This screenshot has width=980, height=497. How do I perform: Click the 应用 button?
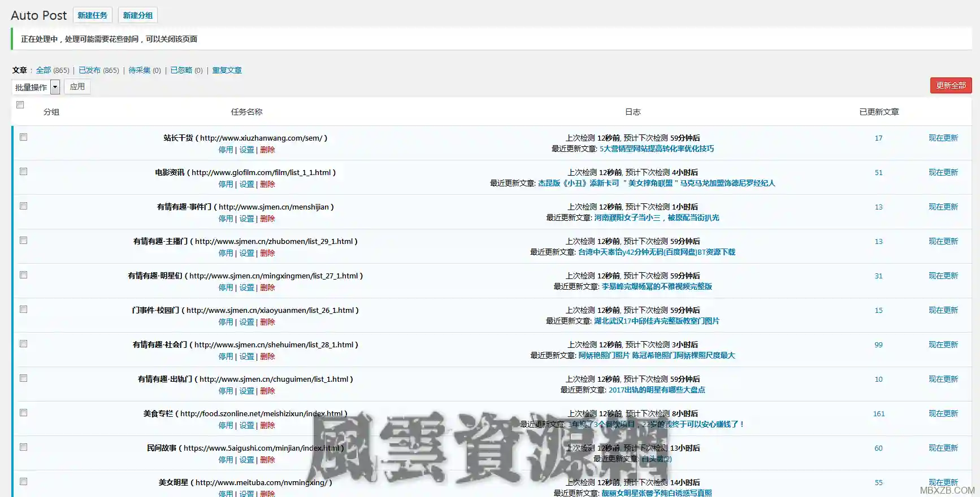pos(77,86)
